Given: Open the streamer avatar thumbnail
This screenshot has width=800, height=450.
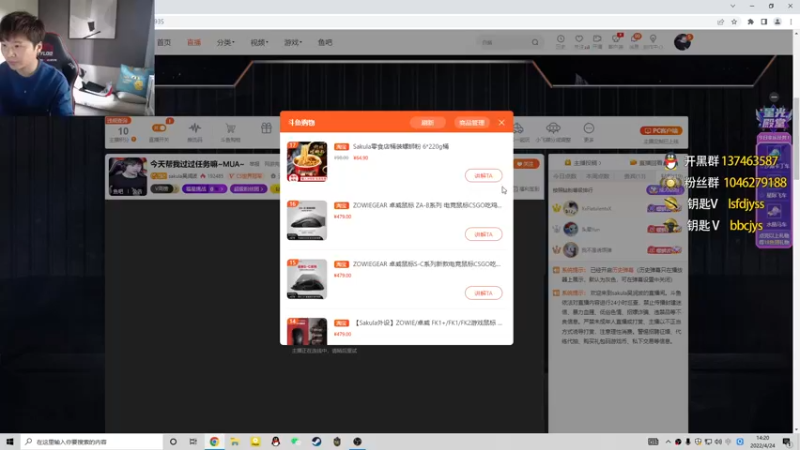Looking at the screenshot, I should point(128,177).
